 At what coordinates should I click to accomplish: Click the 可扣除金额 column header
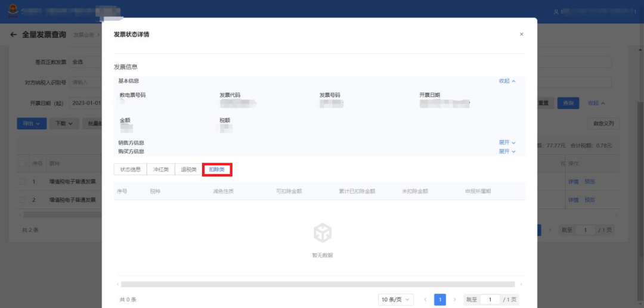[x=290, y=191]
